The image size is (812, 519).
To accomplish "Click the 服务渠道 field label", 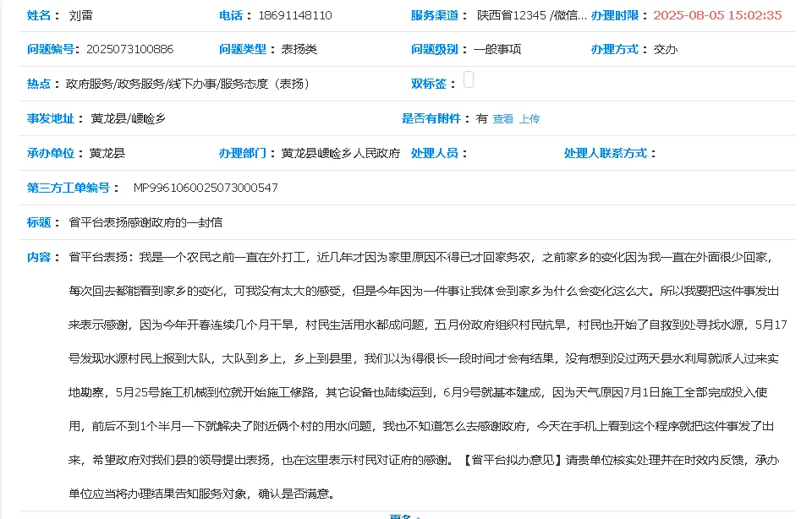I will [435, 15].
